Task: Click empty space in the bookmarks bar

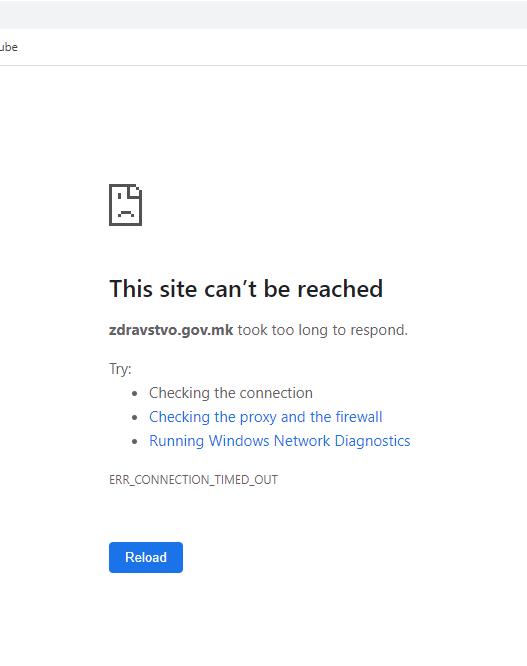Action: [x=272, y=47]
